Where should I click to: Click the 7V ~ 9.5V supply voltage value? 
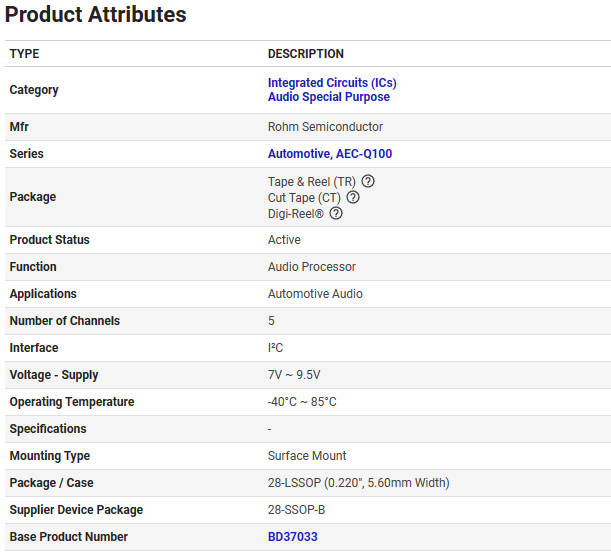(294, 375)
